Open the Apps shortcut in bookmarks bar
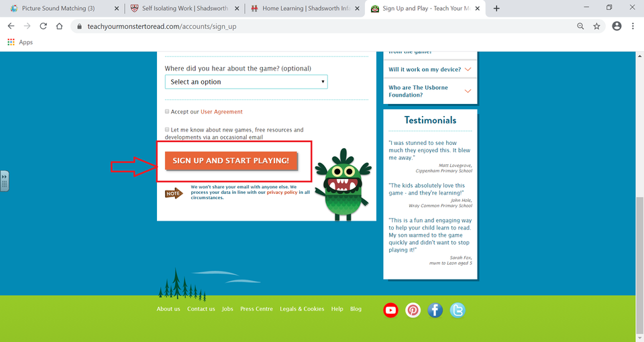The width and height of the screenshot is (644, 342). (20, 42)
